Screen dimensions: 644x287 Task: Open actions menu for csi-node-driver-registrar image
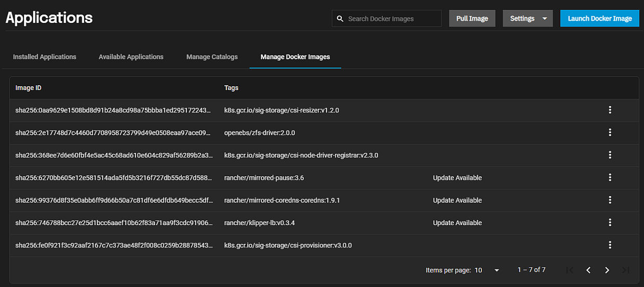(610, 155)
